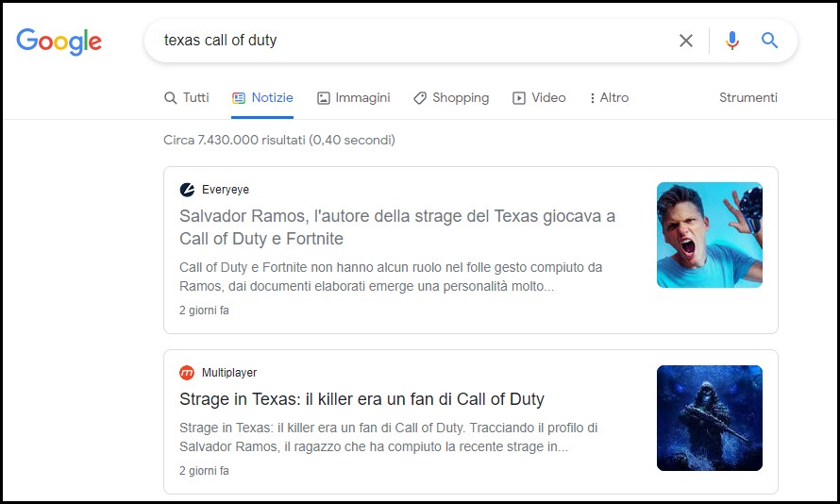The width and height of the screenshot is (840, 504).
Task: Open the Salvador Ramos Everyeye headline
Action: coord(397,227)
